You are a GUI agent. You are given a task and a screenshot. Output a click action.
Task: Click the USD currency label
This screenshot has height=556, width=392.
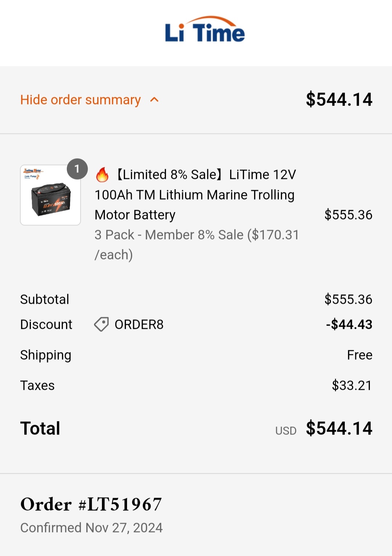point(286,431)
